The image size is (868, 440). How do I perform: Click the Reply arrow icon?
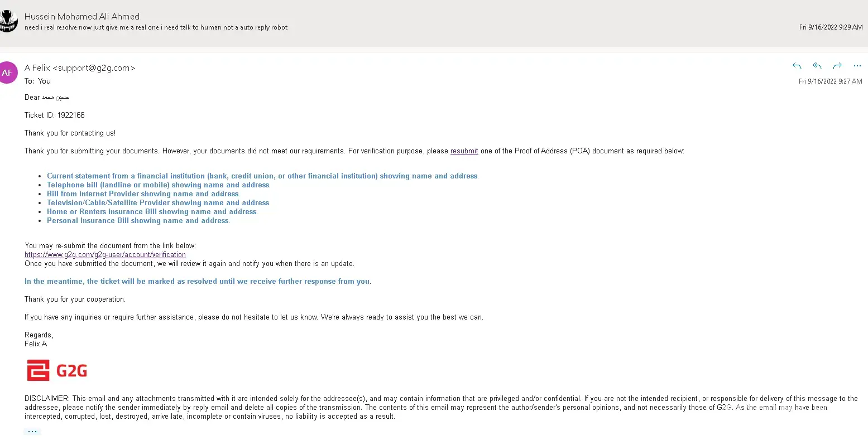coord(797,66)
